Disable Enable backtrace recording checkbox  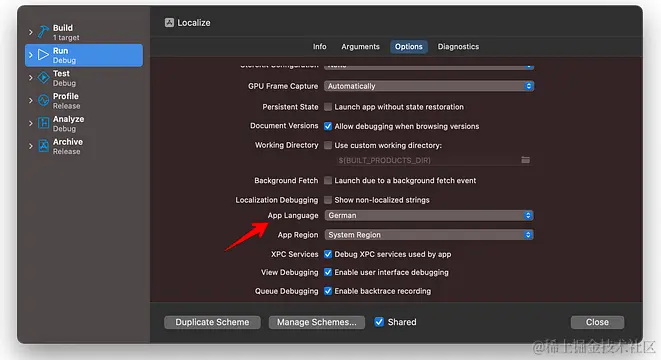point(328,291)
